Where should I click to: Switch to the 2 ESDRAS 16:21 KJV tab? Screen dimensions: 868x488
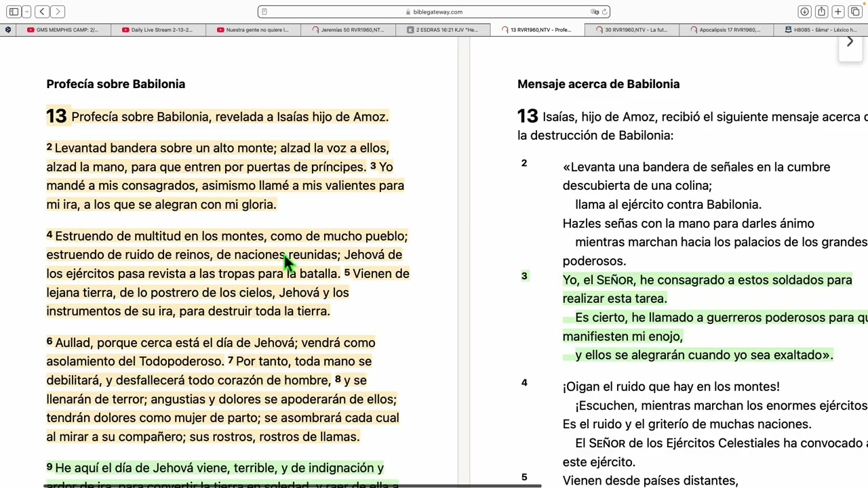pos(443,30)
